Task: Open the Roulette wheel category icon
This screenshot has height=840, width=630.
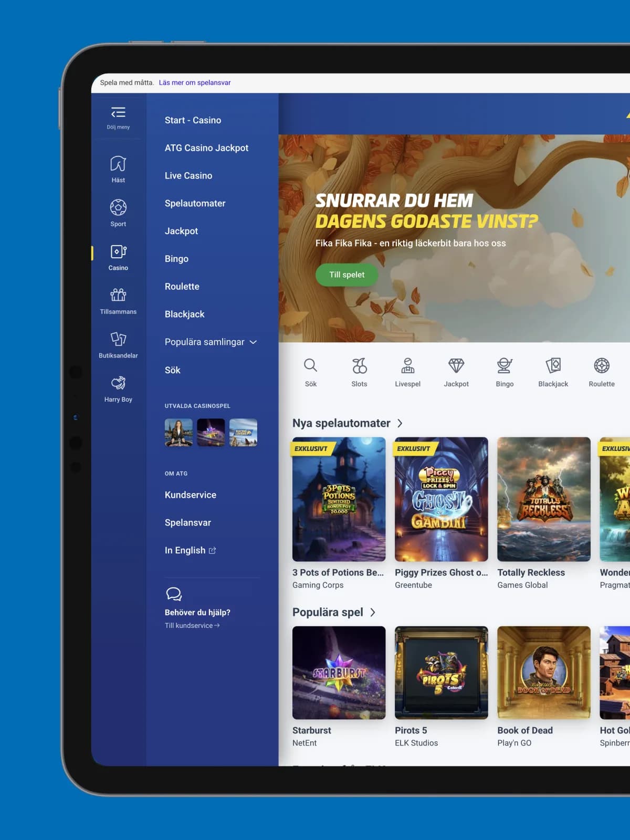Action: coord(602,365)
